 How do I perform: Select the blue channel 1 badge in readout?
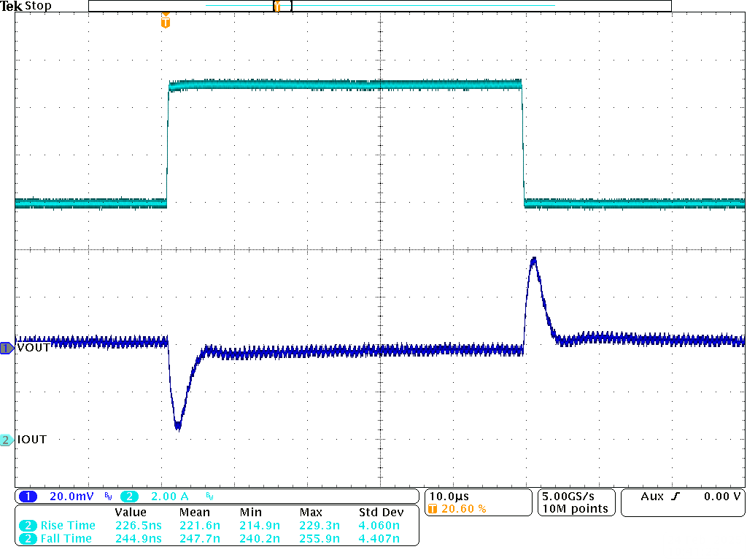coord(28,497)
